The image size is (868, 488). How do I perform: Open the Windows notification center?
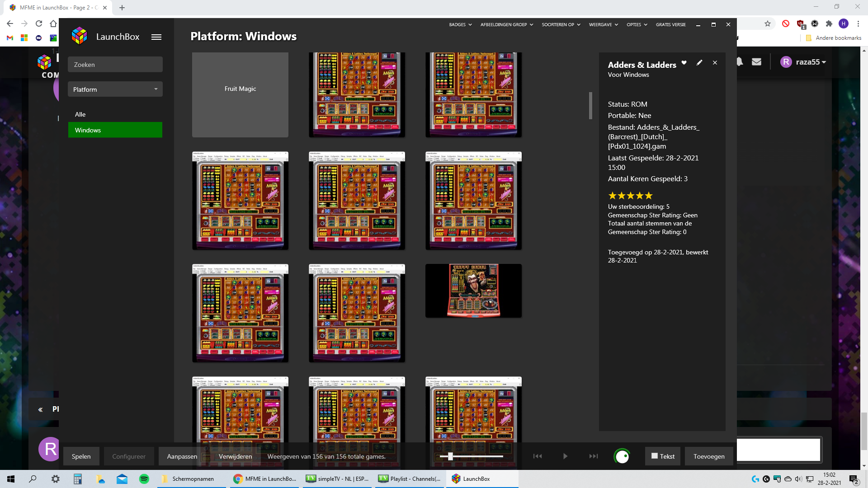(854, 479)
